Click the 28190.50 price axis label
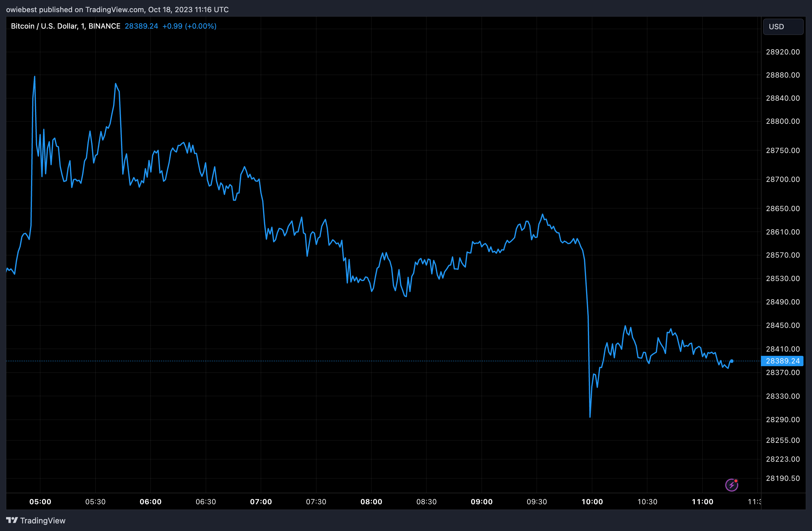 tap(783, 478)
